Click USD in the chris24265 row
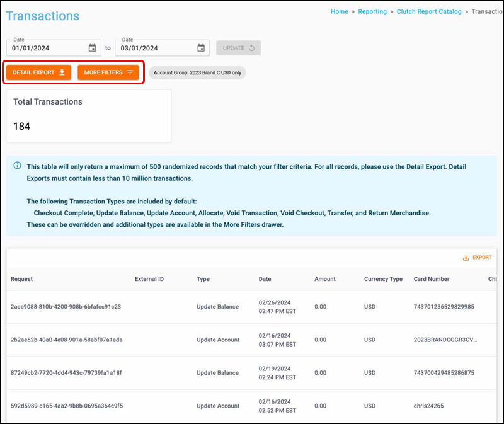 pos(370,406)
